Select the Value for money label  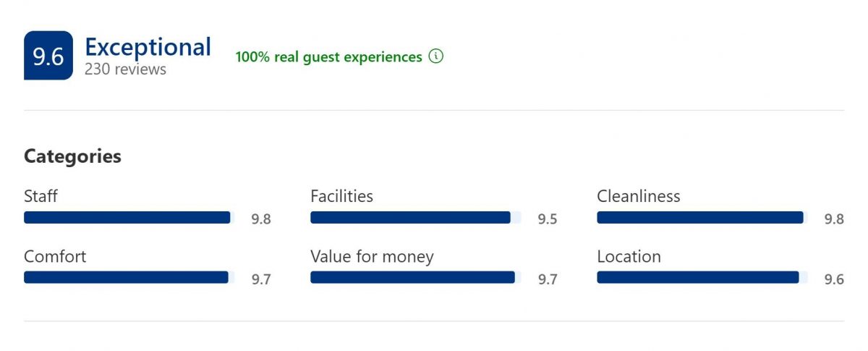pyautogui.click(x=372, y=257)
